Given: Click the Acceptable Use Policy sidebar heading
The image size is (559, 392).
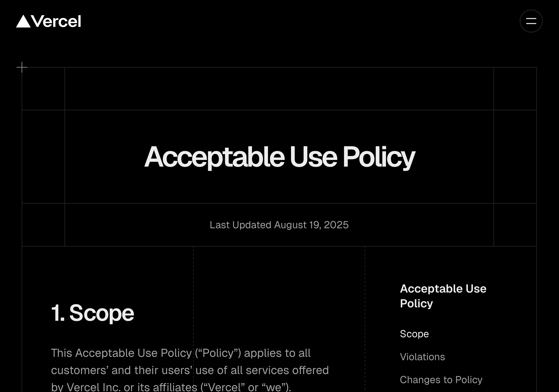Looking at the screenshot, I should pyautogui.click(x=443, y=296).
